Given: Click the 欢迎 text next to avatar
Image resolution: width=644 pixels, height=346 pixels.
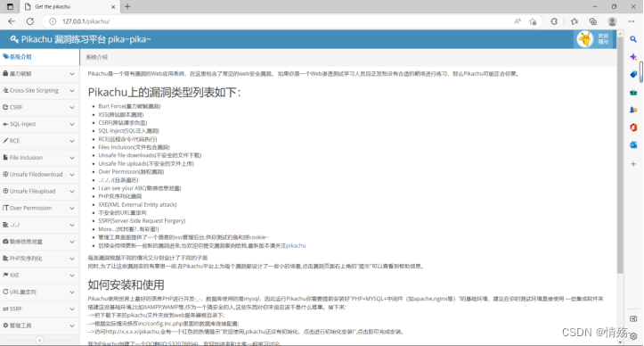Looking at the screenshot, I should point(603,37).
